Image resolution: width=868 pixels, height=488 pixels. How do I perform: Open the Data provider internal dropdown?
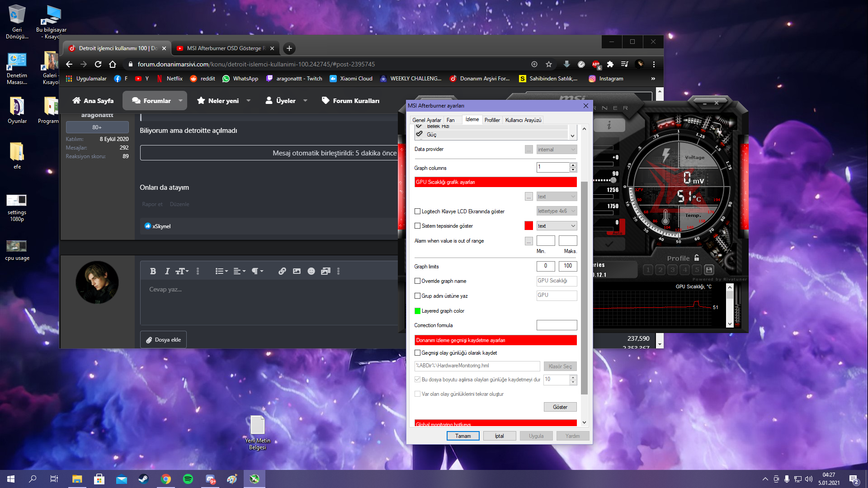pos(557,149)
